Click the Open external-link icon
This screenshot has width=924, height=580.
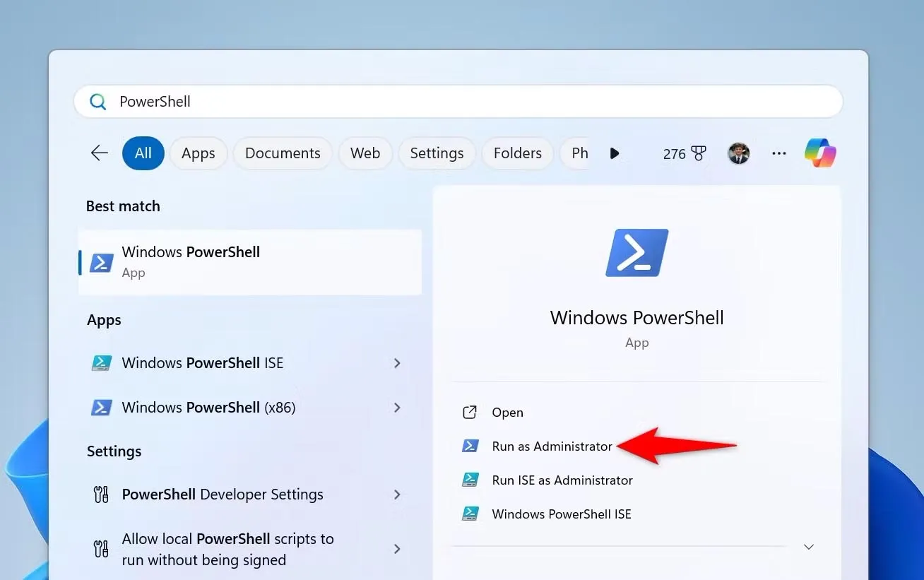pos(469,413)
